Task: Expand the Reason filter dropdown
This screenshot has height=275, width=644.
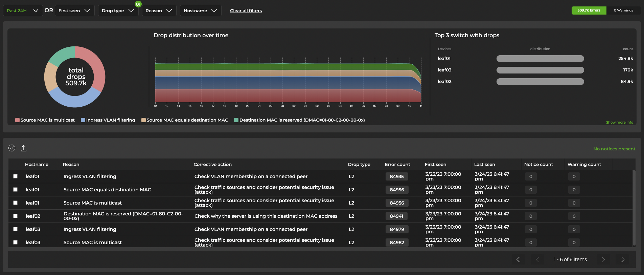Action: tap(159, 10)
